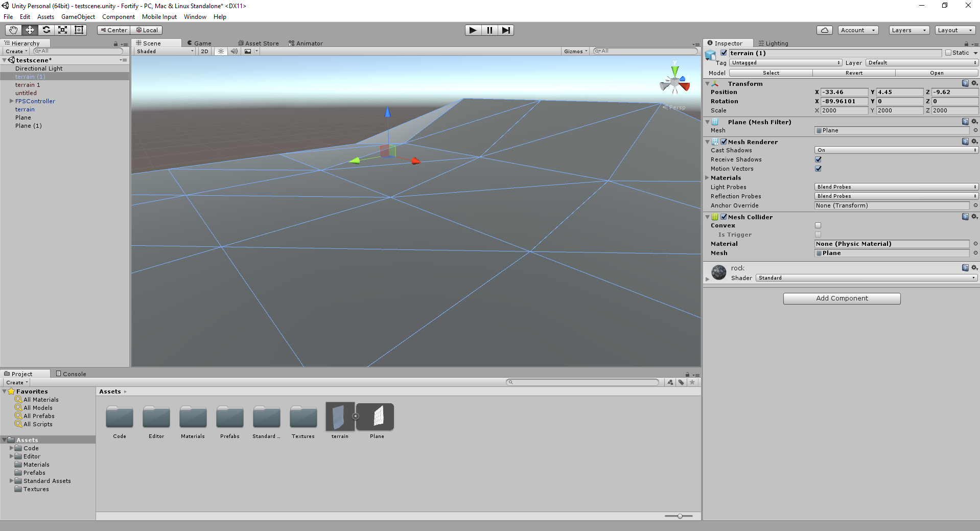Open Reflection Probes dropdown
980x531 pixels.
tap(896, 196)
